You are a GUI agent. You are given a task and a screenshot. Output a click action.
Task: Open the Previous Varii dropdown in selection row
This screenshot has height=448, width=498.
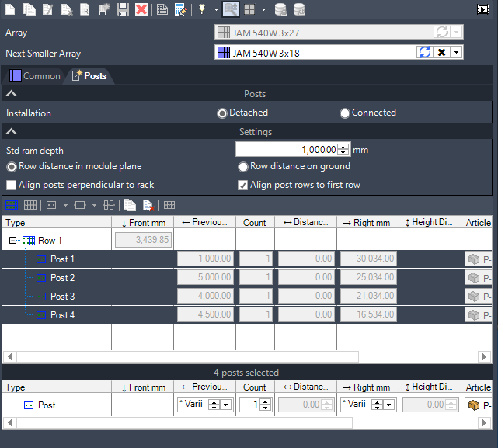coord(226,405)
